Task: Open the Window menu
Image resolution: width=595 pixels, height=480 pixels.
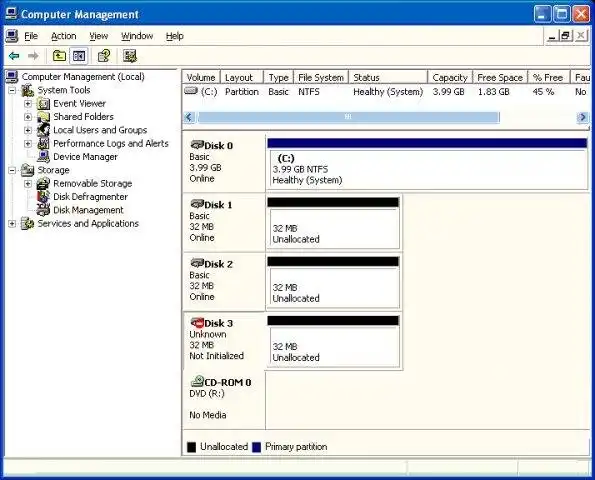Action: 137,36
